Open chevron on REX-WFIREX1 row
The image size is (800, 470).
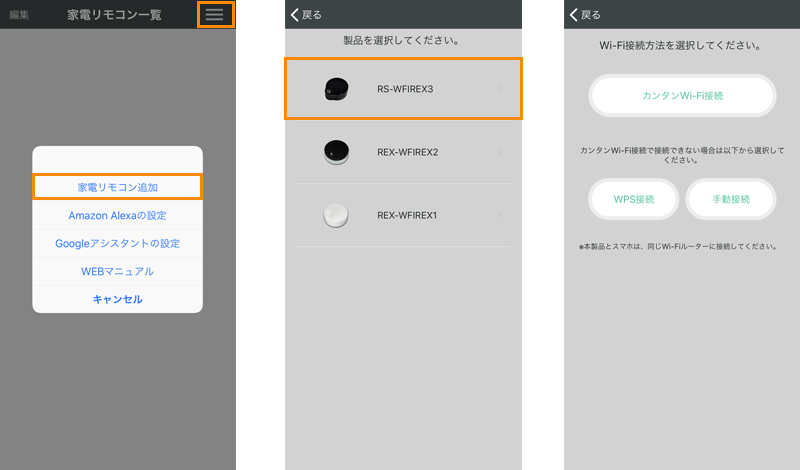(499, 215)
